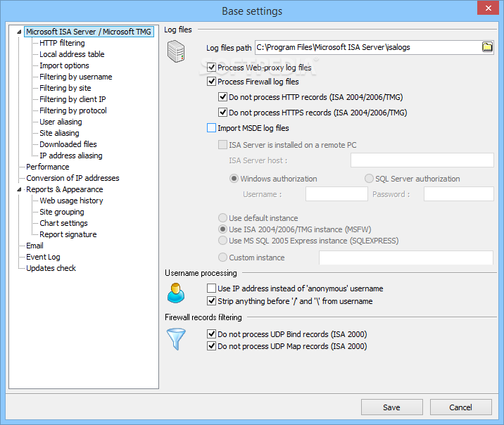Open Downloaded files settings
Viewport: 504px width, 425px height.
(x=68, y=144)
